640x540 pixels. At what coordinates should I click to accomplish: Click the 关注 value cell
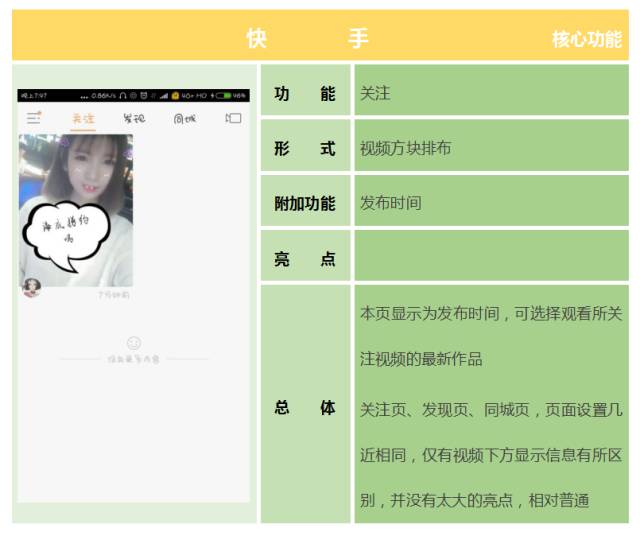point(491,90)
